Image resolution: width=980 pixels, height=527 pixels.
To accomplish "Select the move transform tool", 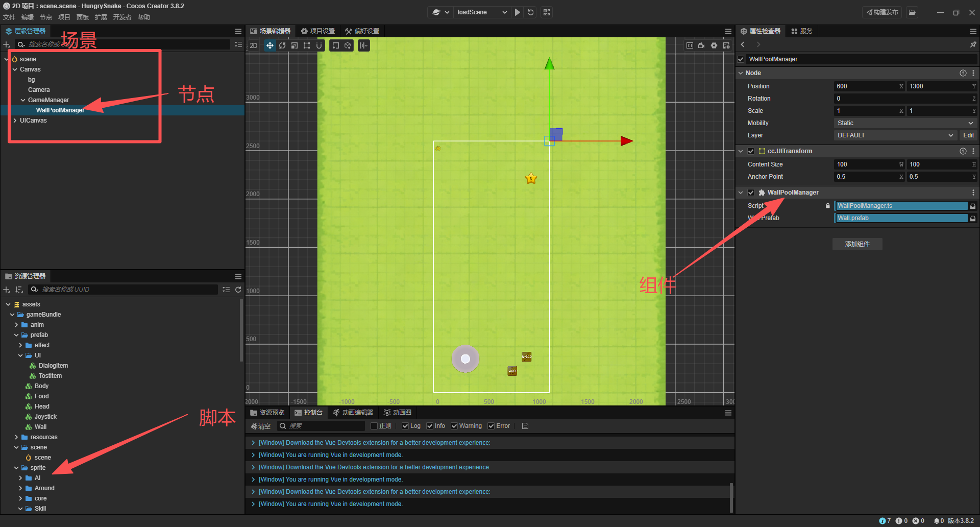I will pyautogui.click(x=269, y=45).
